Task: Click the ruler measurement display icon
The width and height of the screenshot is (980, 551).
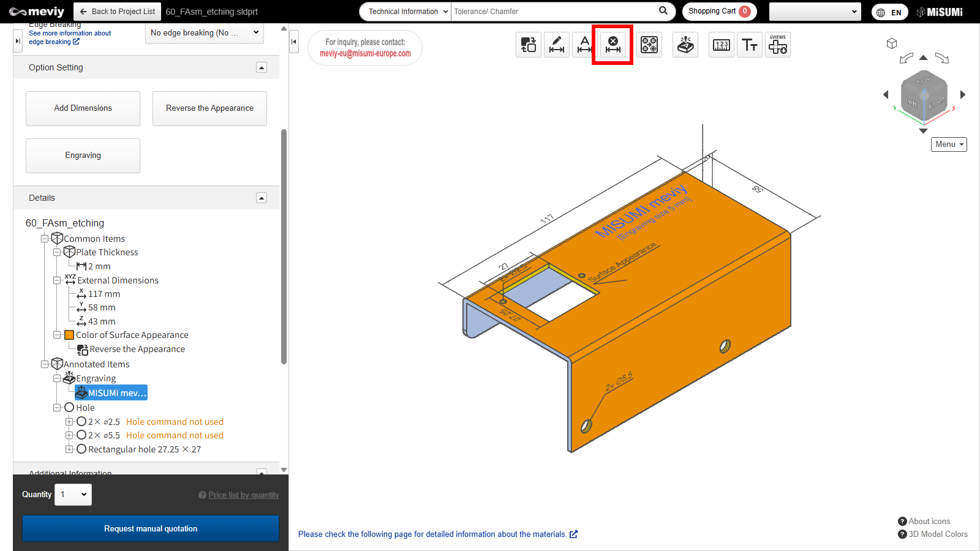Action: [722, 45]
